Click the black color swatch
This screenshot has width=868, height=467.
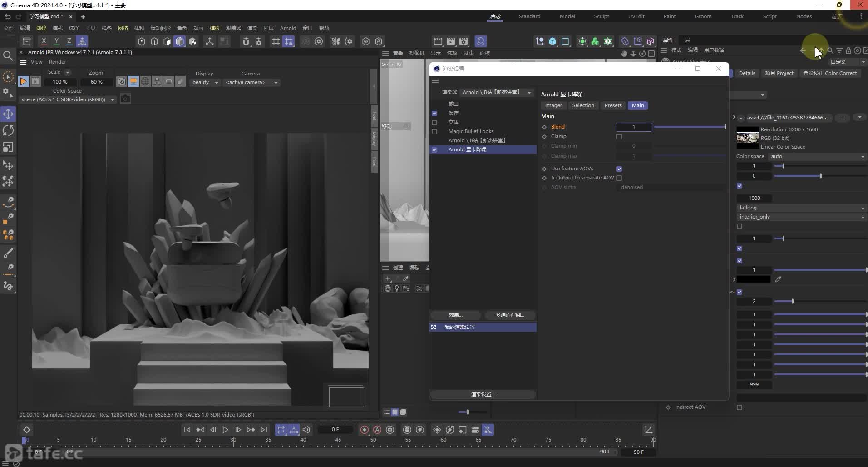coord(753,279)
